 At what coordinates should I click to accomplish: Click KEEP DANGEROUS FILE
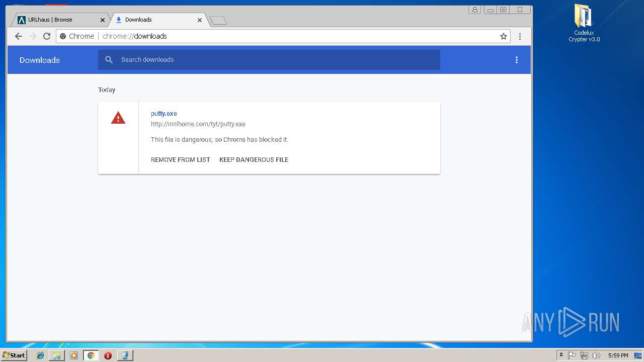point(254,160)
